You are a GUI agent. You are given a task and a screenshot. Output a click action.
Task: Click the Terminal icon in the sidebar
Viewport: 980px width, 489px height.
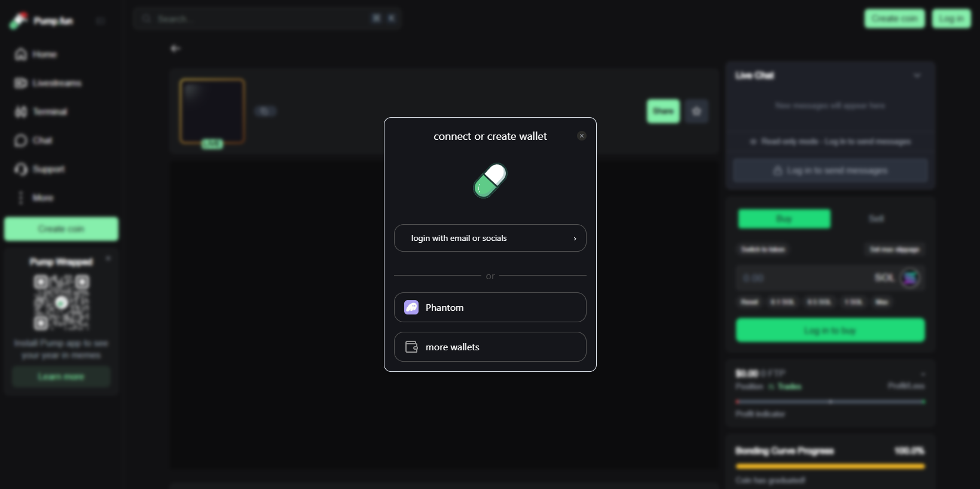click(x=21, y=112)
